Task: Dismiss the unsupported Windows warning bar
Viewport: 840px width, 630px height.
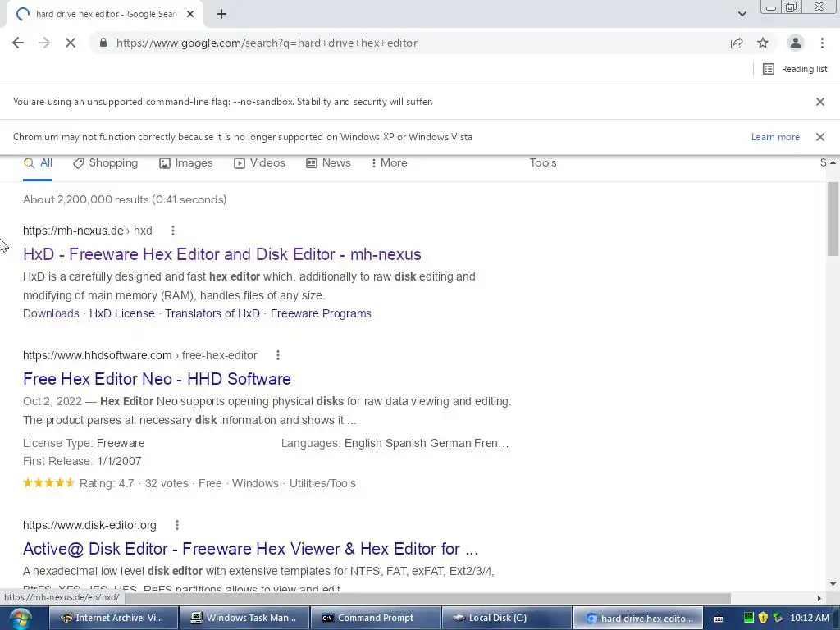Action: click(820, 137)
